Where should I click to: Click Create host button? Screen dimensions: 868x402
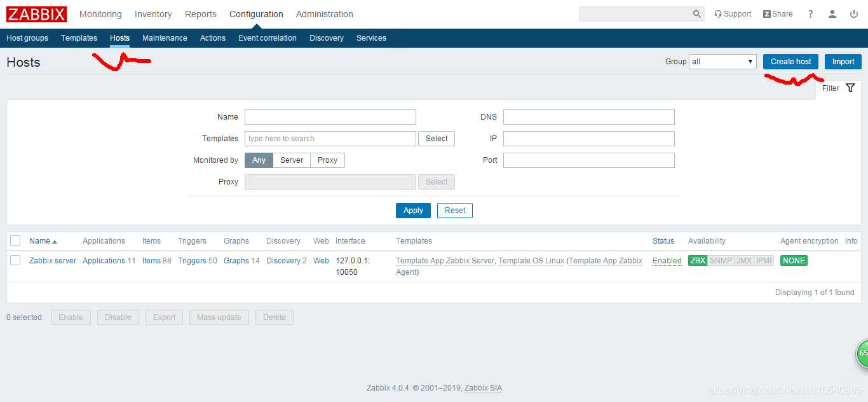[x=791, y=62]
